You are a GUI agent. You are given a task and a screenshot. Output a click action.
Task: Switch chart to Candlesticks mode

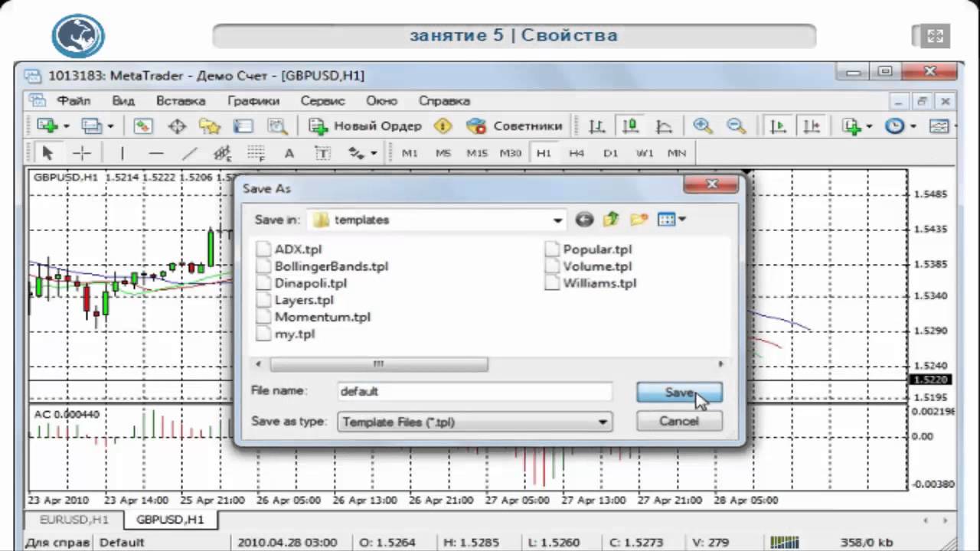click(x=630, y=126)
